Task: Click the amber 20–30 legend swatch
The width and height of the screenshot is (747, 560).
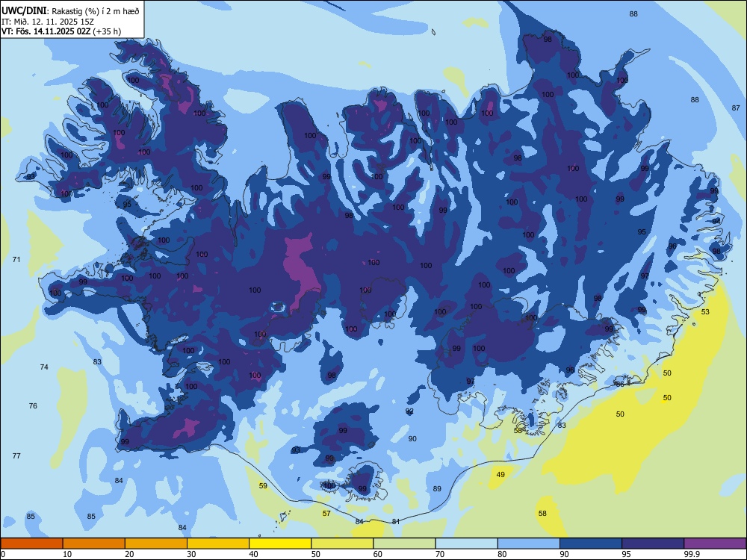Action: [156, 544]
